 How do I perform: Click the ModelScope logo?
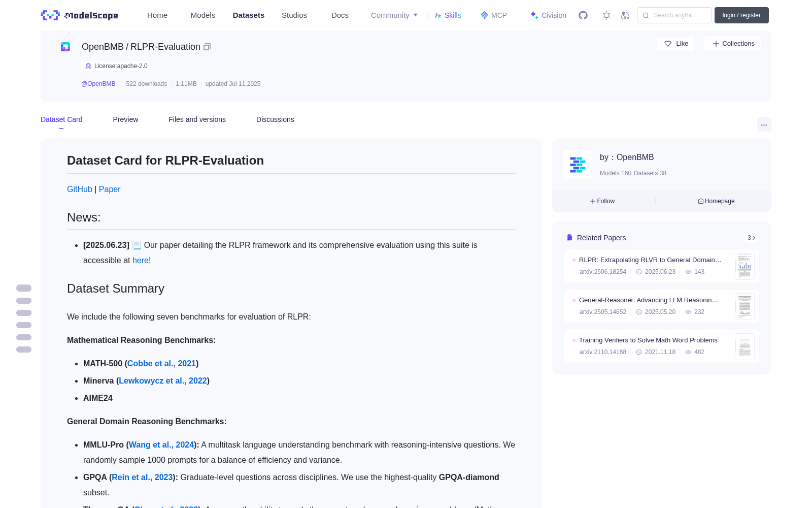80,15
